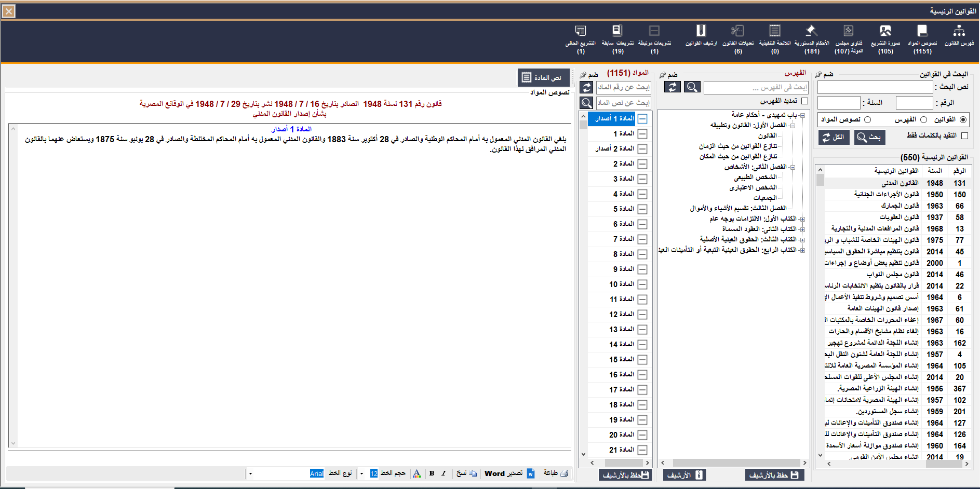This screenshot has height=489, width=980.
Task: Toggle bold (B) formatting
Action: [432, 473]
